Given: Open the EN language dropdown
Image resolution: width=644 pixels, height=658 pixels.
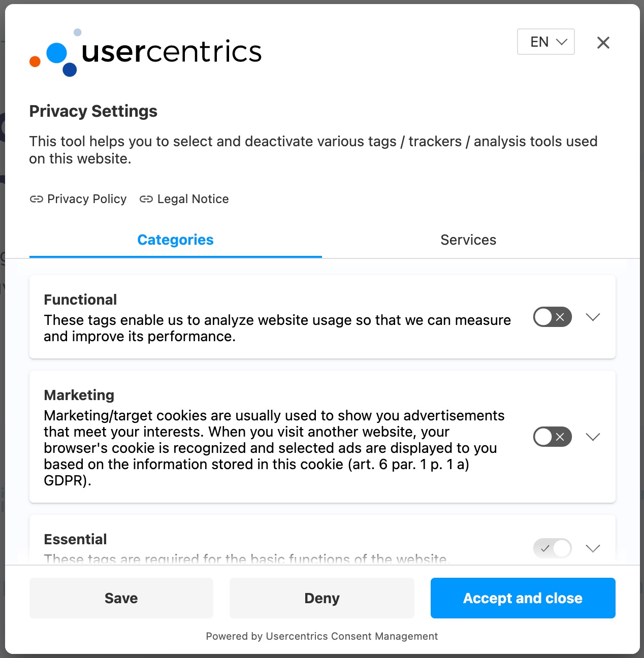Looking at the screenshot, I should click(x=545, y=42).
